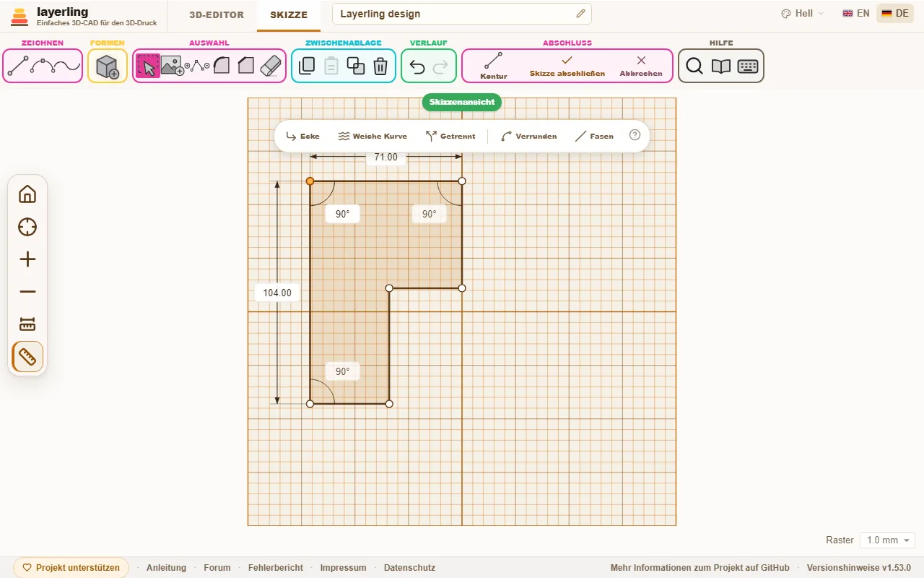
Task: Open the add shape cube tool
Action: pyautogui.click(x=108, y=66)
